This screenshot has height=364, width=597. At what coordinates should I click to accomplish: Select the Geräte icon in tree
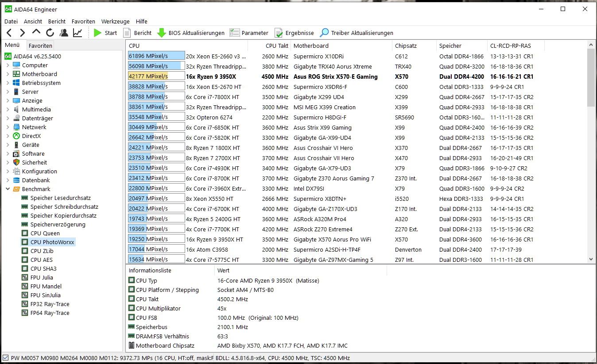click(x=16, y=145)
